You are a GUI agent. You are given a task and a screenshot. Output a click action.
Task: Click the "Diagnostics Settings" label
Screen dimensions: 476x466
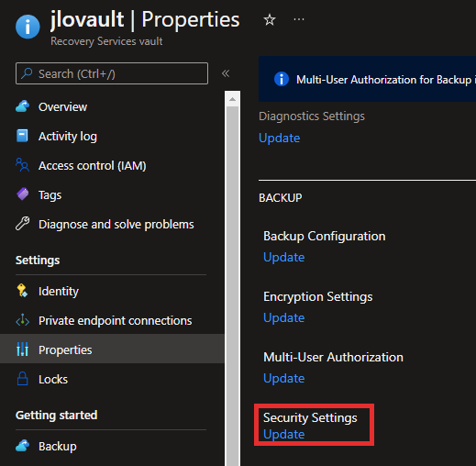(x=312, y=116)
